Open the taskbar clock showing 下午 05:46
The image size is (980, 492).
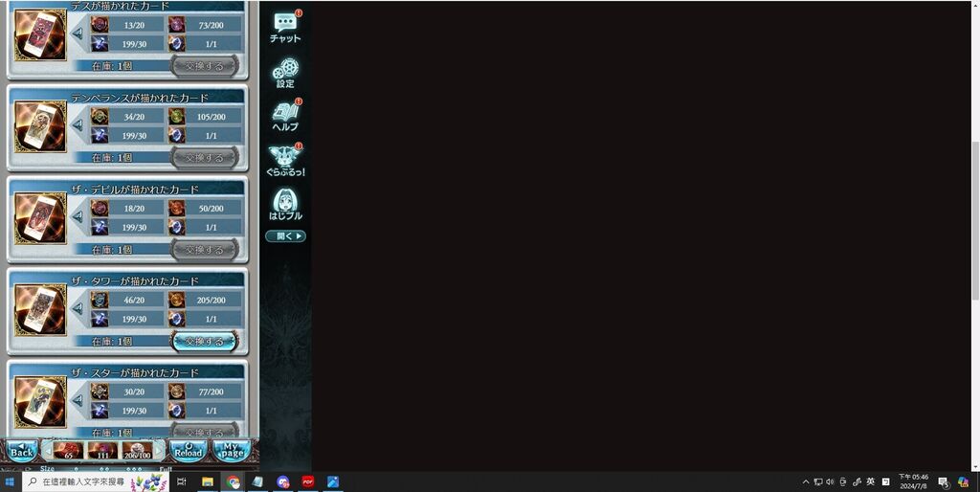913,481
